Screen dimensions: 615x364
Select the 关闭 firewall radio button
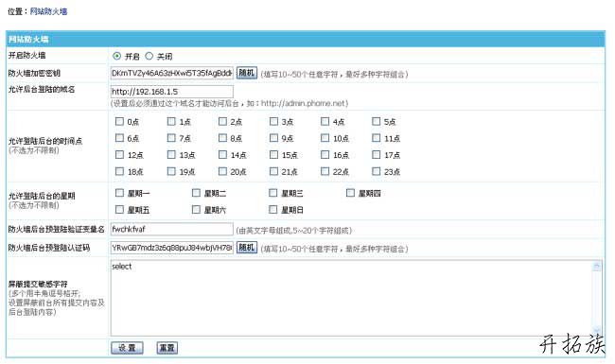[149, 56]
